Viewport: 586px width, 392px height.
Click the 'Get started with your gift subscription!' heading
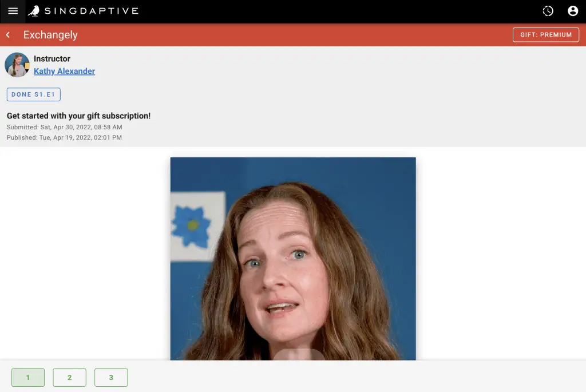[78, 116]
